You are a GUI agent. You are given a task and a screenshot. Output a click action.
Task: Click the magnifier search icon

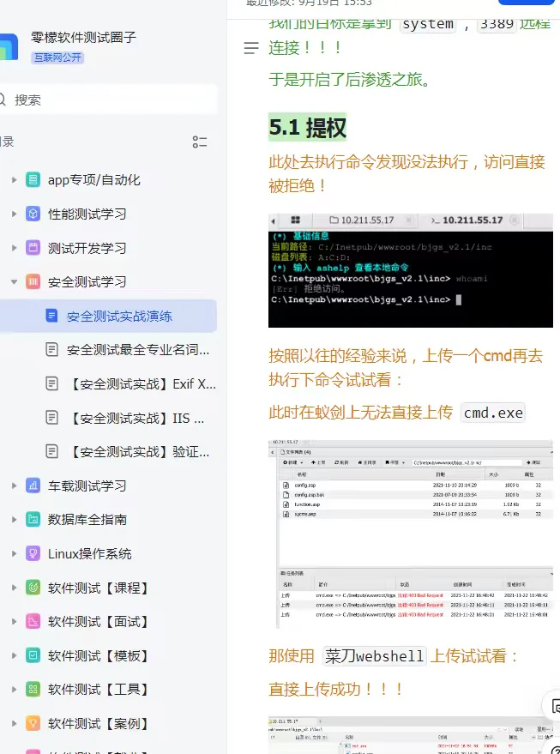(3, 100)
